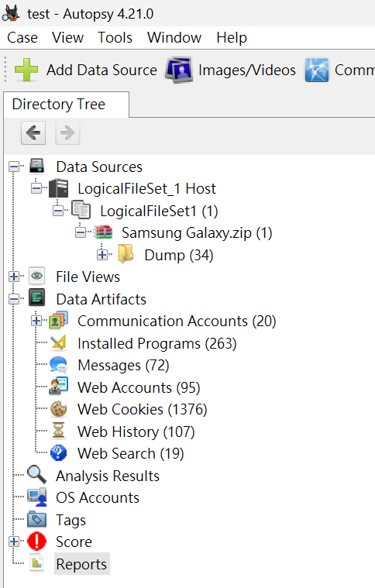The width and height of the screenshot is (375, 588).
Task: Expand the Score node
Action: point(14,542)
